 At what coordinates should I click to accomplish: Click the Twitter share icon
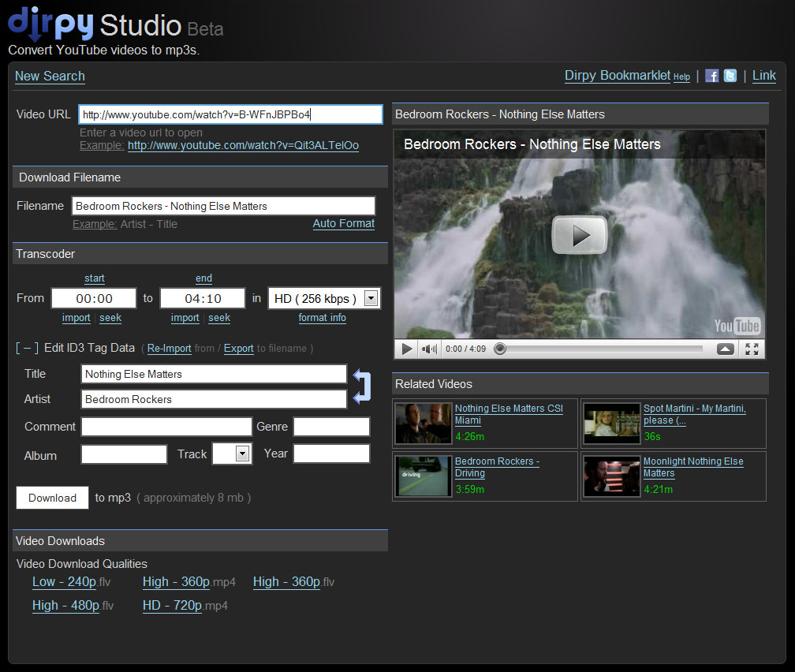[730, 76]
